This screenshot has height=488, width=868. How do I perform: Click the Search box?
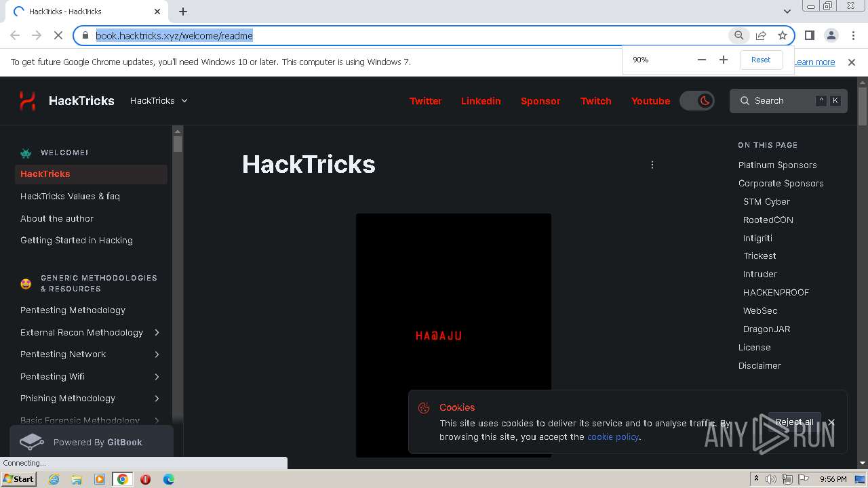(x=788, y=100)
